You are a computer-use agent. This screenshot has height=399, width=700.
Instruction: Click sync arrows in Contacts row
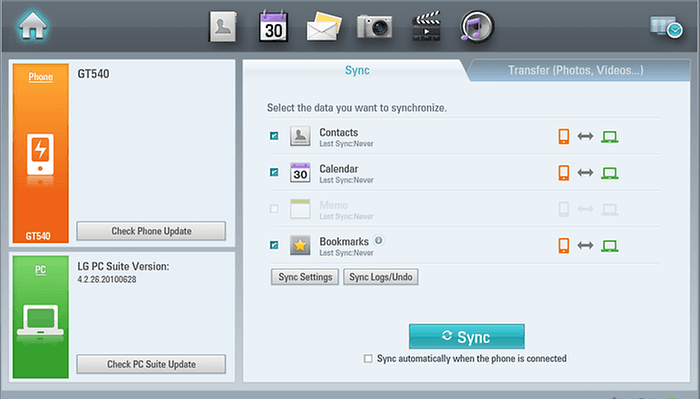(585, 136)
